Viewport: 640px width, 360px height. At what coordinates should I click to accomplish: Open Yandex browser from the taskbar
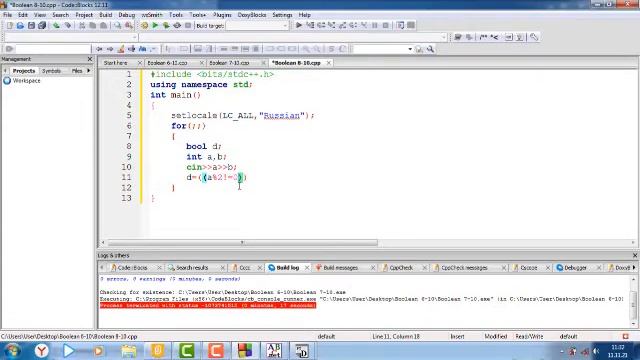click(41, 351)
